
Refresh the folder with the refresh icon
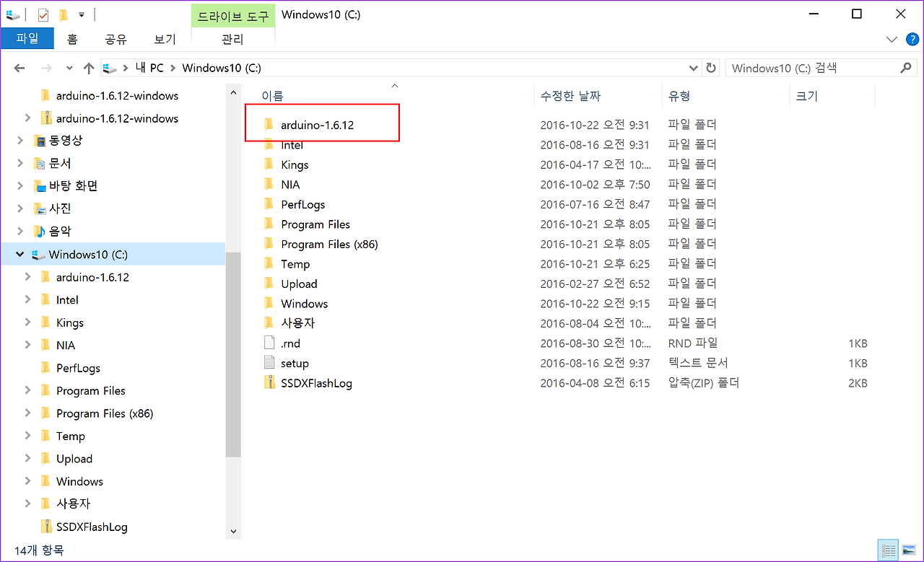pos(711,68)
